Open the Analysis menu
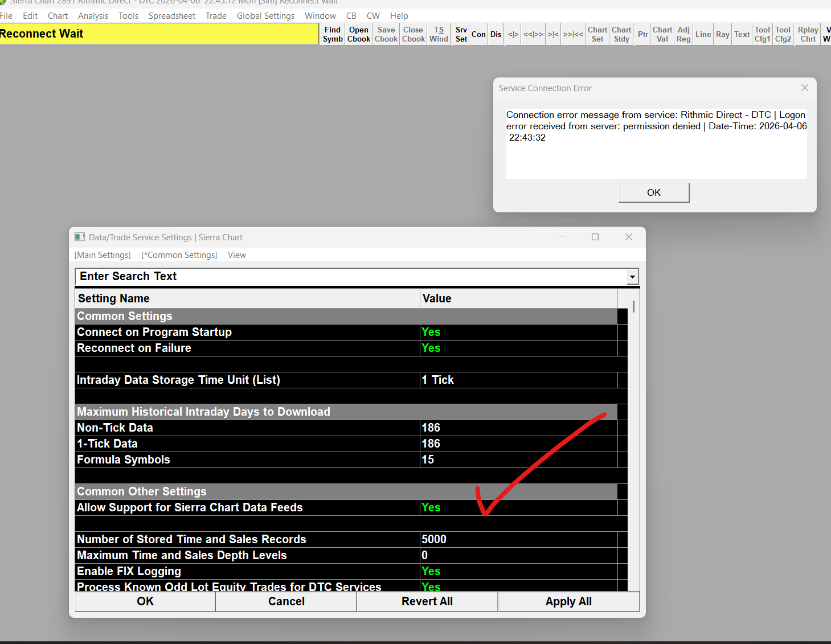831x644 pixels. tap(93, 16)
